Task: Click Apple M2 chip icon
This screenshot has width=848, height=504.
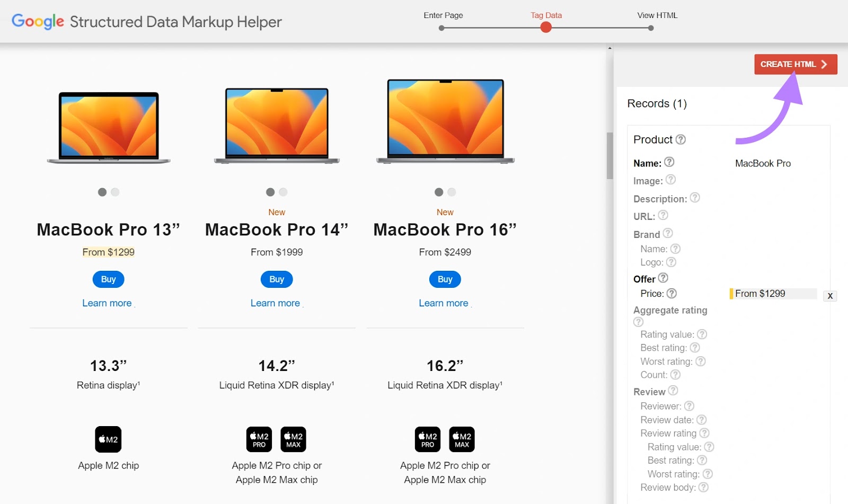Action: tap(108, 439)
